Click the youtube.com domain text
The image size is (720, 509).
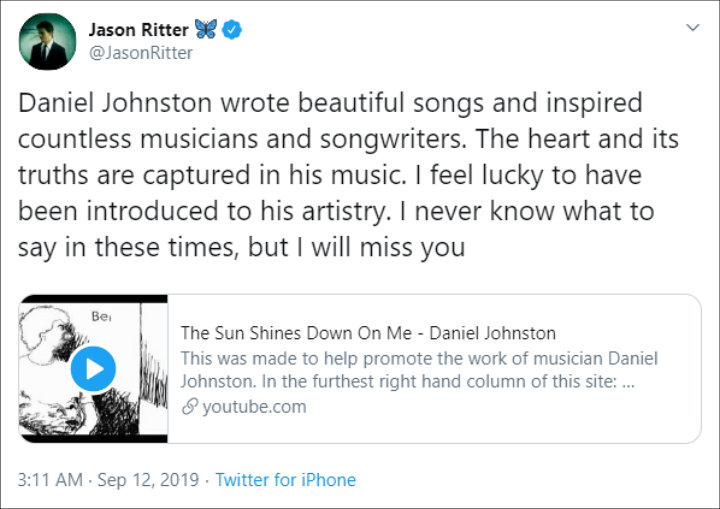pos(254,407)
